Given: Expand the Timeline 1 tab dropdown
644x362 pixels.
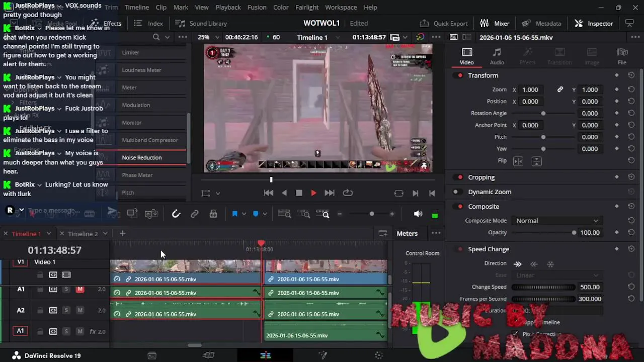Looking at the screenshot, I should coord(49,234).
